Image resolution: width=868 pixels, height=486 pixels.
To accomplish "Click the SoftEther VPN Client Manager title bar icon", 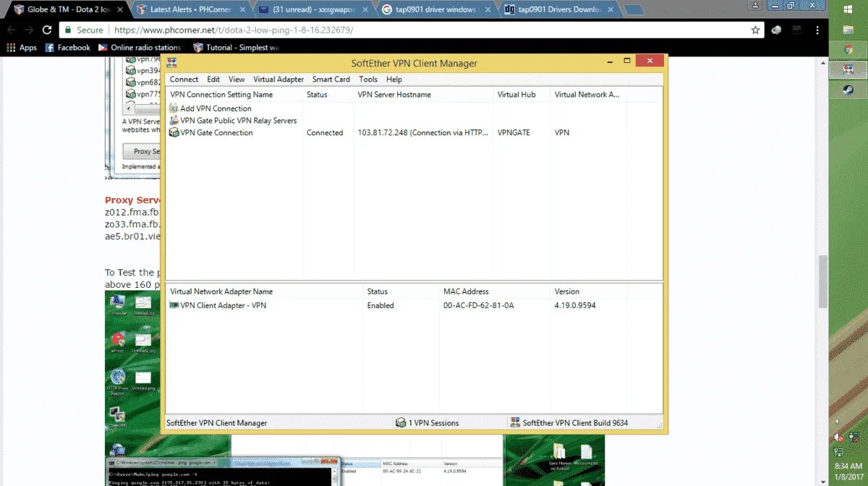I will click(171, 63).
